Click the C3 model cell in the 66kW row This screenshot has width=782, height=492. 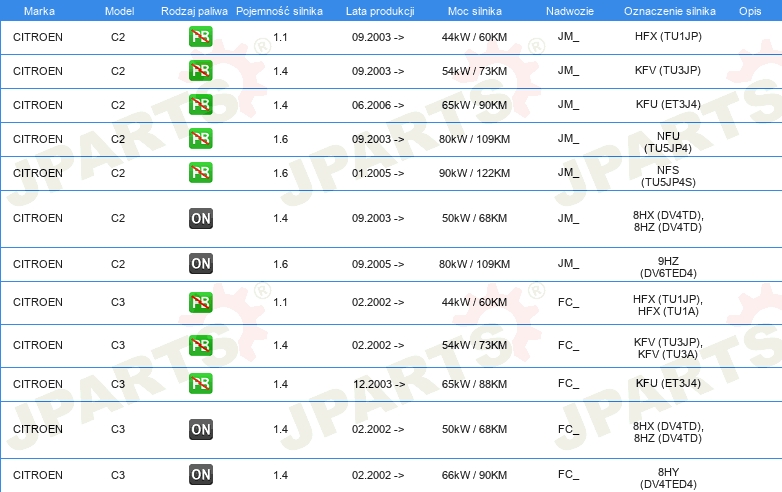click(118, 476)
